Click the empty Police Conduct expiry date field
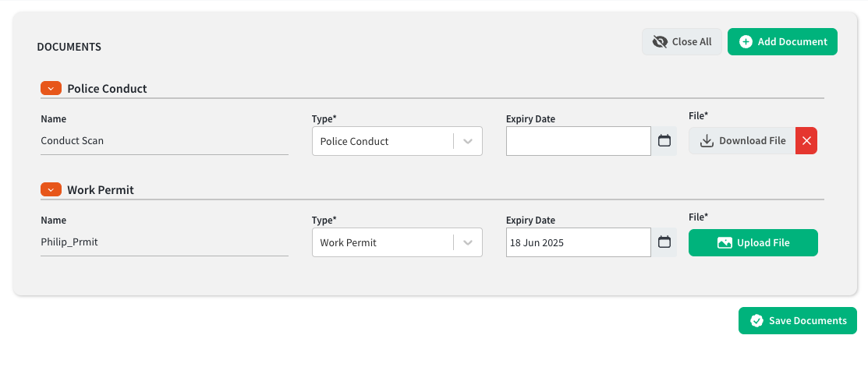Screen dimensions: 868x367 pos(579,141)
